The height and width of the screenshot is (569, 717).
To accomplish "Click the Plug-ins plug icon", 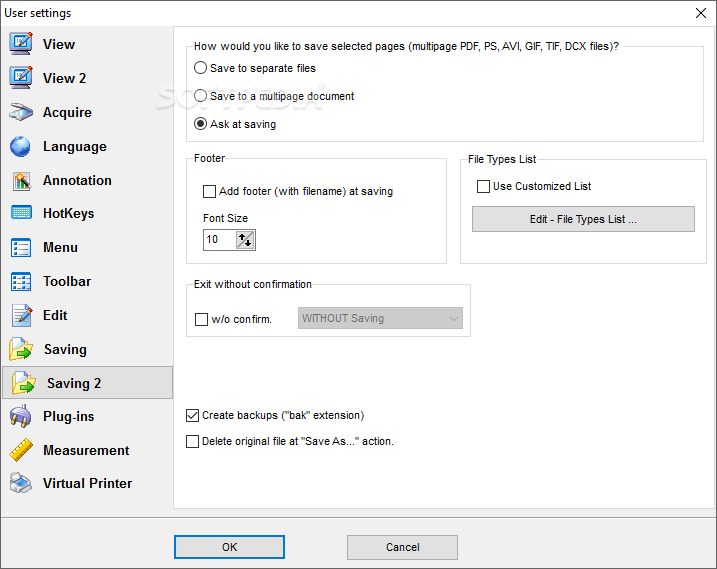I will pyautogui.click(x=21, y=416).
